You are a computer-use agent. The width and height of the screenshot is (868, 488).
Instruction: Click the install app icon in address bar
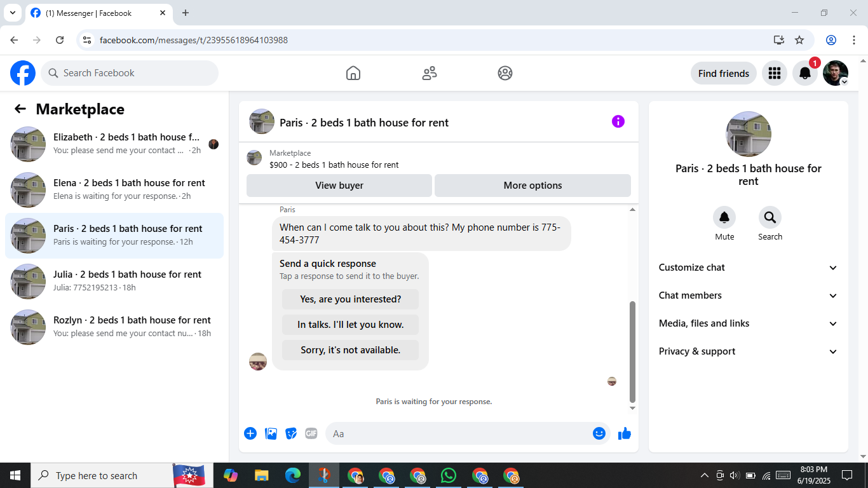coord(779,40)
